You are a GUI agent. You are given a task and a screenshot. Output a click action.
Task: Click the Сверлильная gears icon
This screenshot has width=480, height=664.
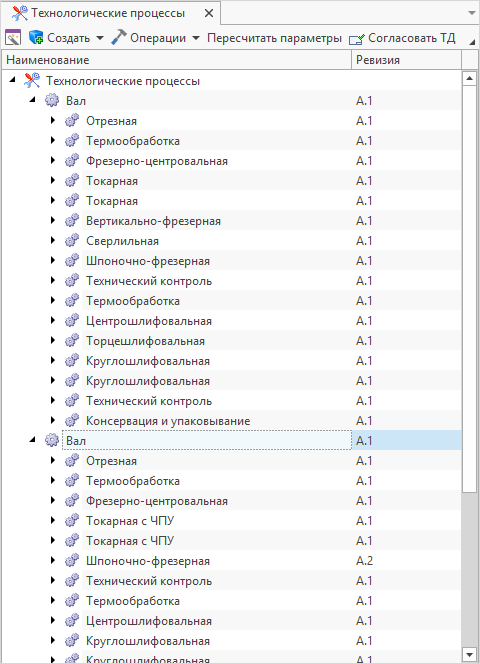tap(72, 240)
